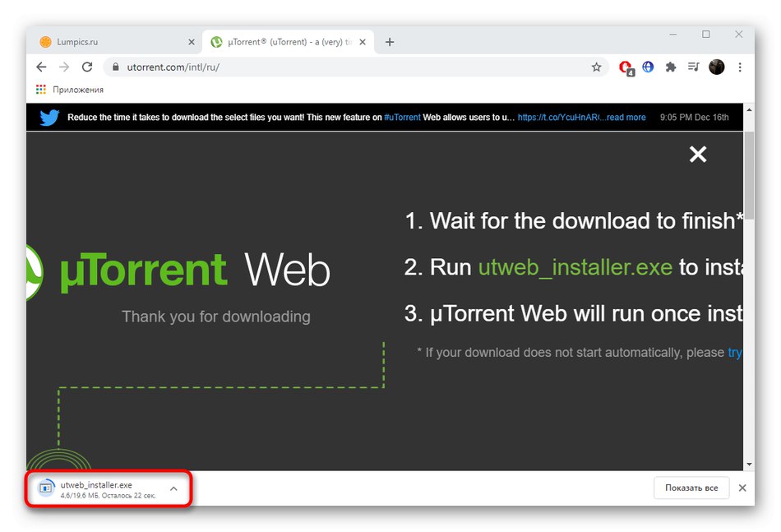
Task: Click the green utweb_installer.exe text
Action: (x=575, y=267)
